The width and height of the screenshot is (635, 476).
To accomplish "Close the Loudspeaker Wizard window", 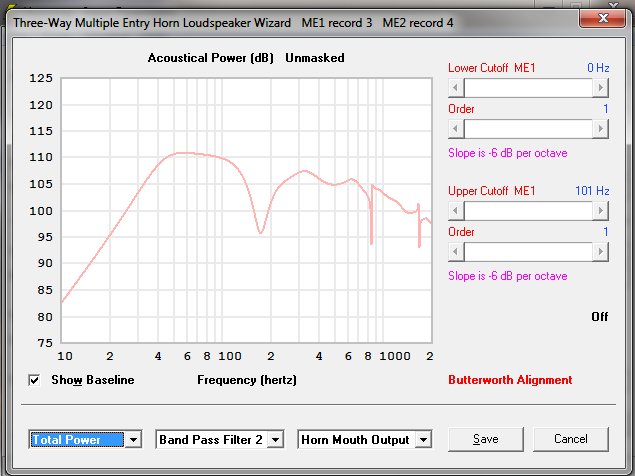I will pyautogui.click(x=603, y=18).
